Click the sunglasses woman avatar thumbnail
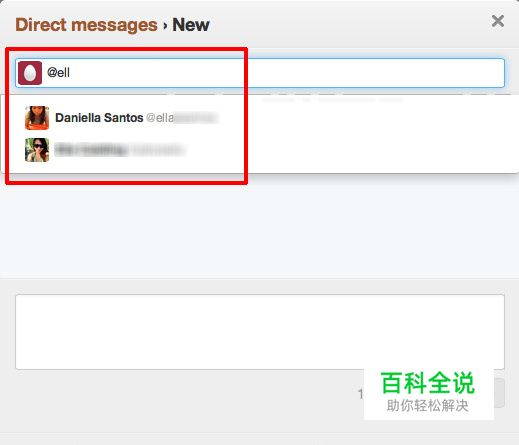 (x=37, y=150)
